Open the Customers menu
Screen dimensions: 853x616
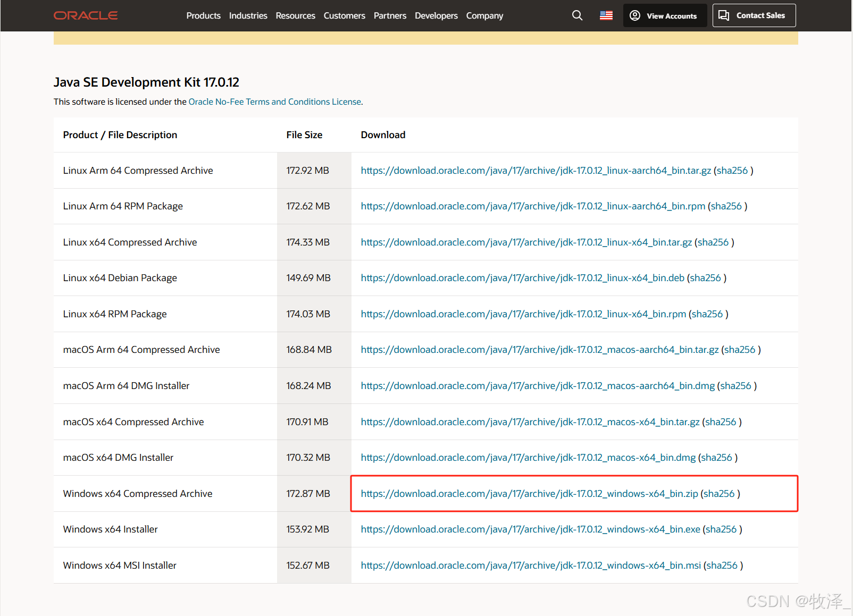tap(344, 15)
